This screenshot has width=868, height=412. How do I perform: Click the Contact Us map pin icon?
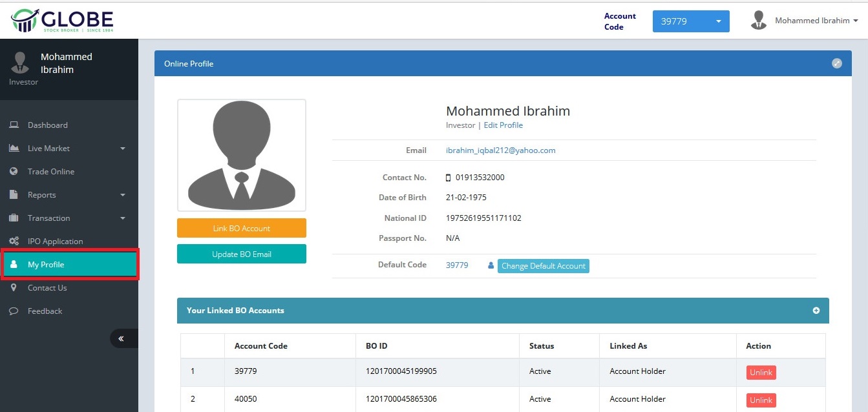14,288
